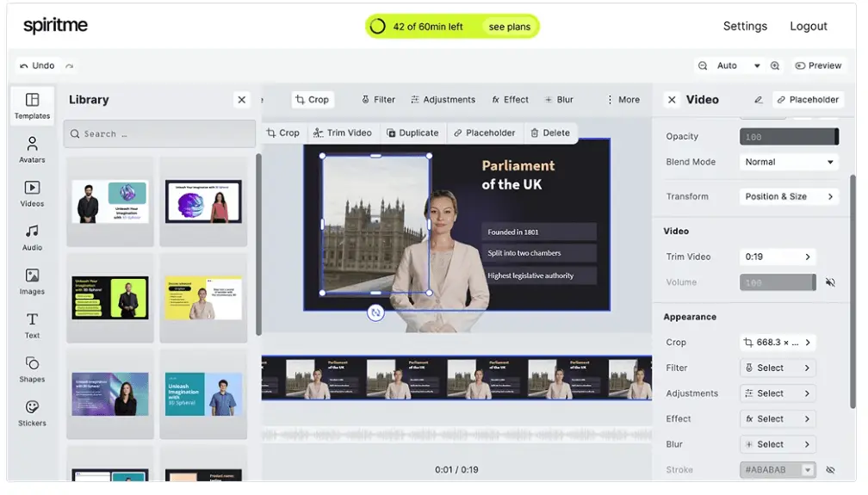Click the Undo button
This screenshot has height=495, width=868.
click(x=37, y=66)
